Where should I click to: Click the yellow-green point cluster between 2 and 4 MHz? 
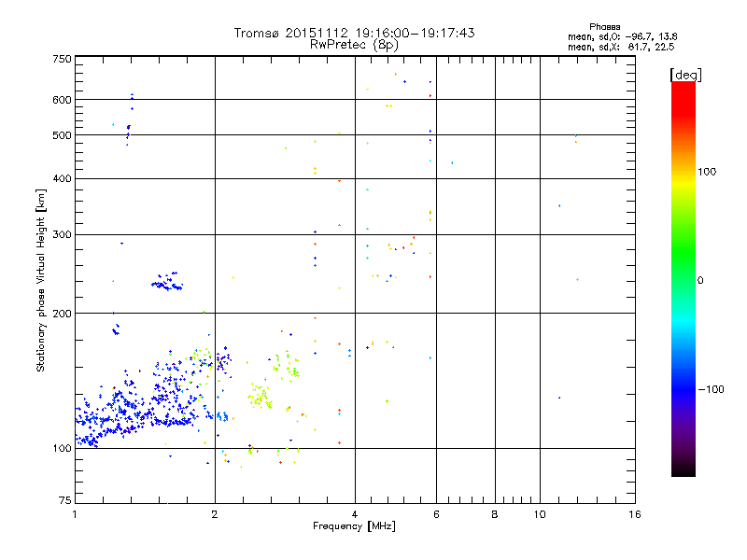(260, 396)
